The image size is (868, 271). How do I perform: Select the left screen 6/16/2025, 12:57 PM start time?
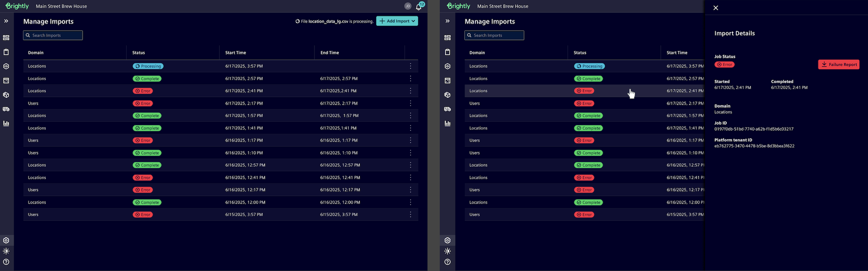click(x=245, y=165)
